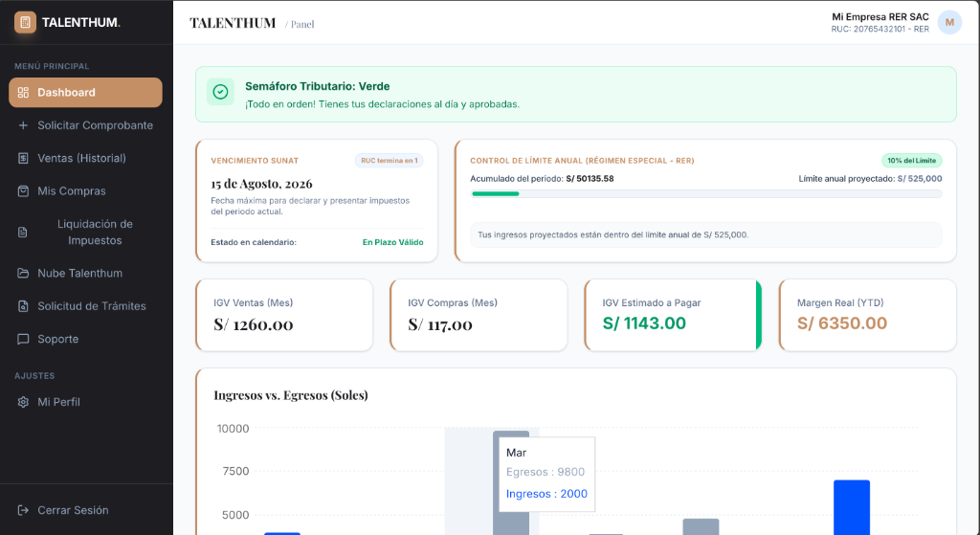Click the IGV Ventas (Mes) card
The width and height of the screenshot is (980, 535).
(284, 315)
